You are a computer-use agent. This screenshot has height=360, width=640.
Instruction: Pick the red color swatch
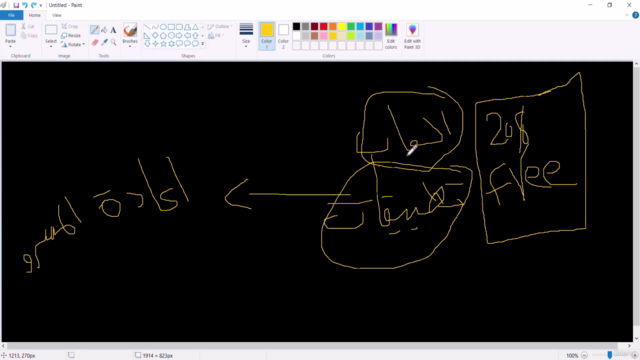(324, 27)
